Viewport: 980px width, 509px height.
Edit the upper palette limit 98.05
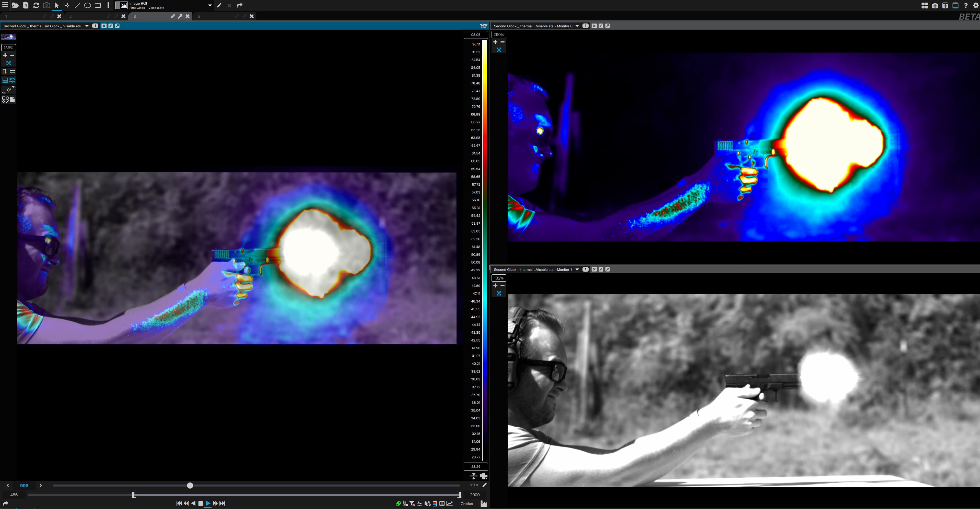pos(475,35)
